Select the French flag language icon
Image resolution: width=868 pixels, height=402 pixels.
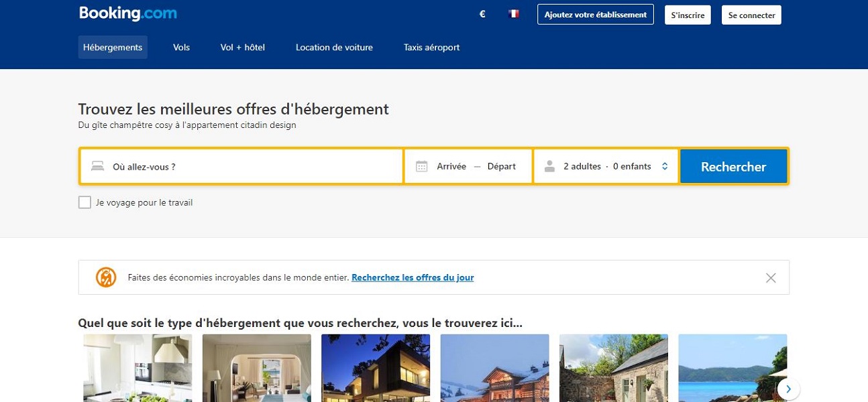click(514, 14)
